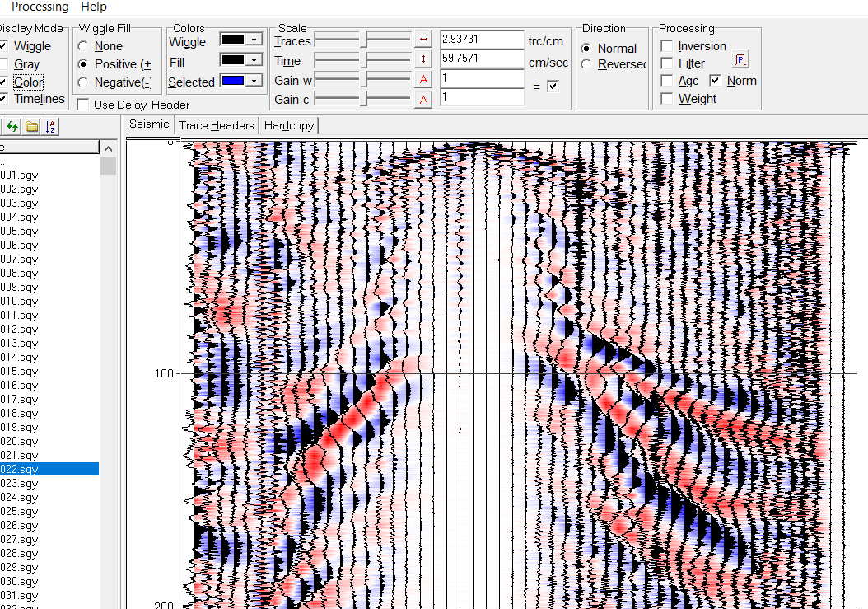This screenshot has height=609, width=868.
Task: Click the vertical fit button beside Time
Action: coord(423,59)
